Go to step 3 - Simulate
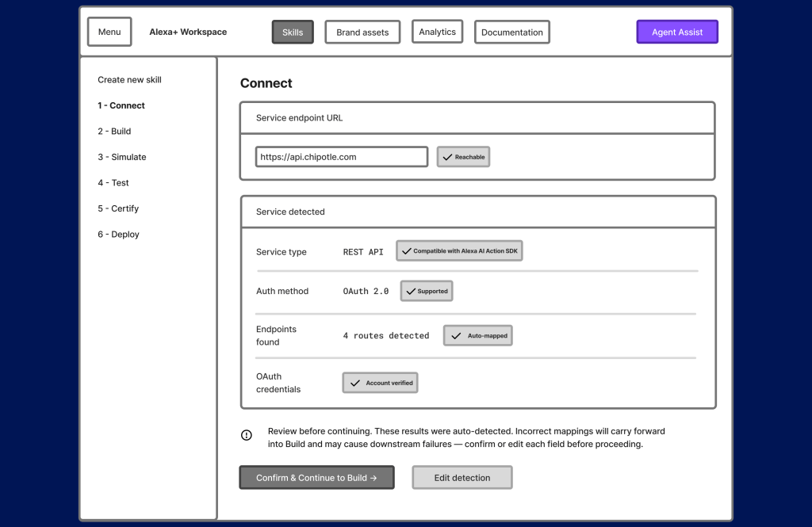 tap(121, 157)
